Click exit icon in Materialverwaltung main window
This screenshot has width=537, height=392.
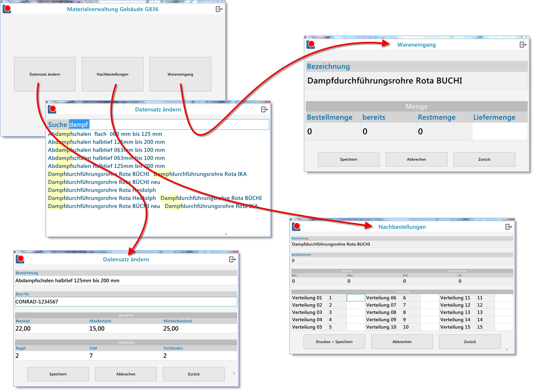coord(219,9)
